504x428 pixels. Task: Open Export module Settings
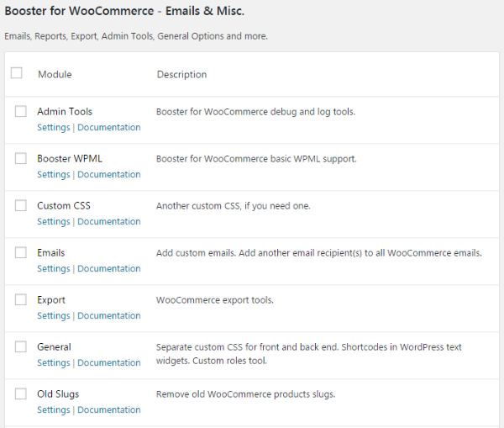(54, 315)
